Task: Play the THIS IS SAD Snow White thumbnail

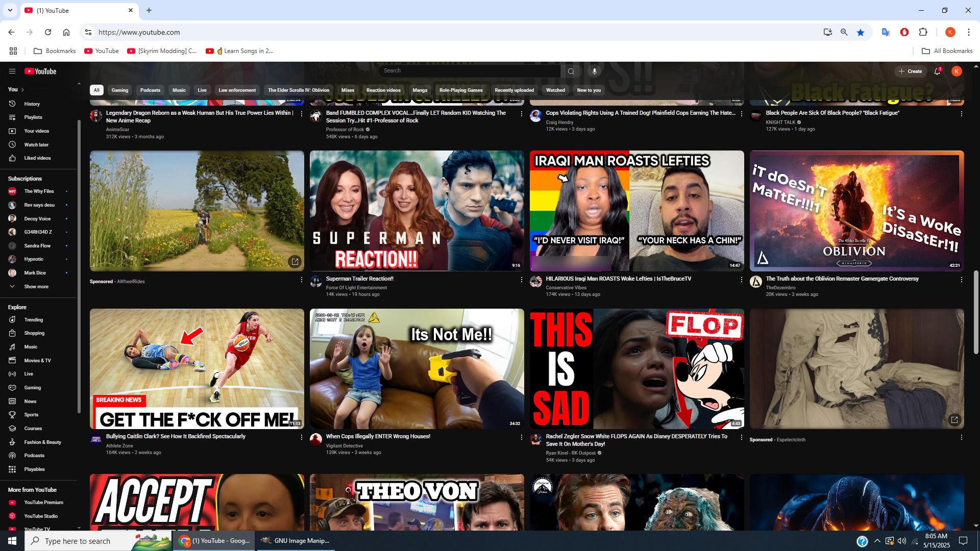Action: [x=636, y=369]
